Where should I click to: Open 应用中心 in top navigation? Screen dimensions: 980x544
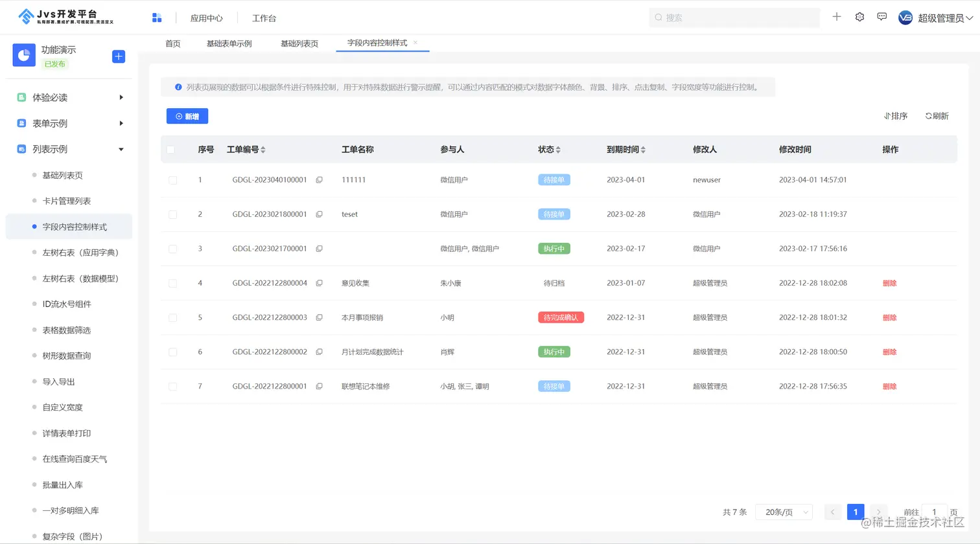click(x=207, y=18)
